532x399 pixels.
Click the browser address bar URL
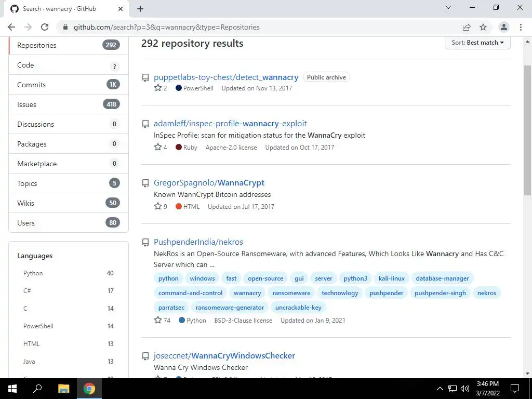point(167,27)
